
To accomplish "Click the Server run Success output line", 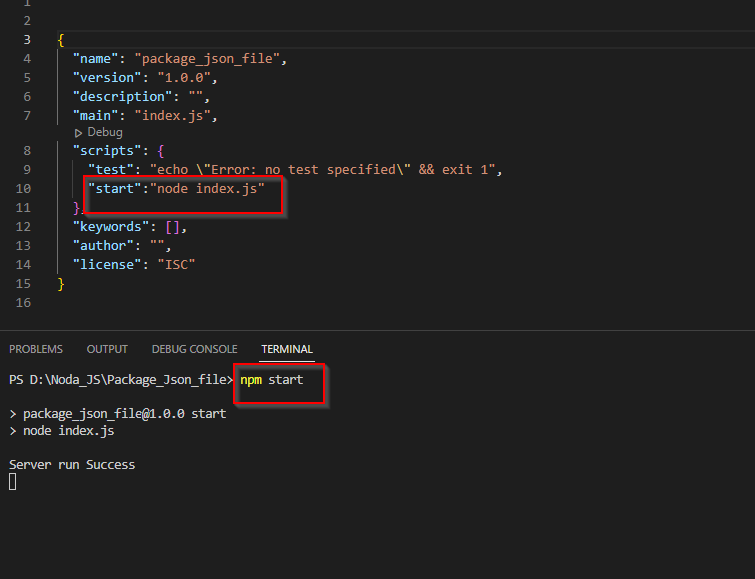I will pyautogui.click(x=72, y=465).
